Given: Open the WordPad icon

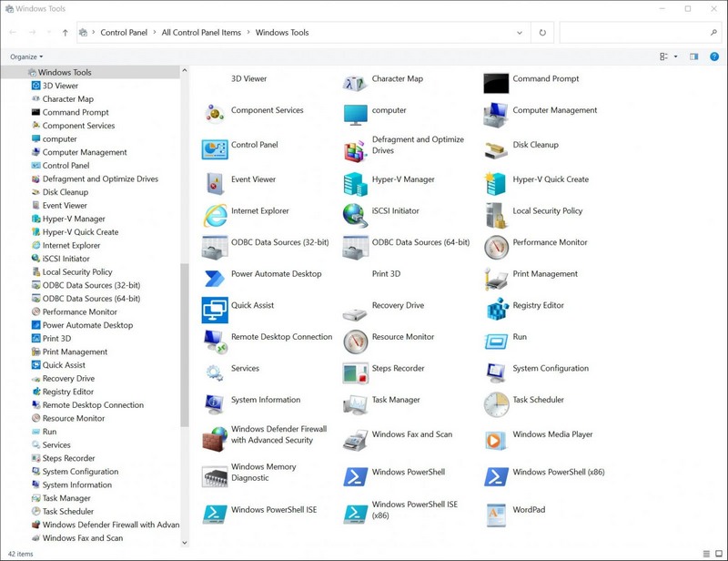Looking at the screenshot, I should [496, 515].
